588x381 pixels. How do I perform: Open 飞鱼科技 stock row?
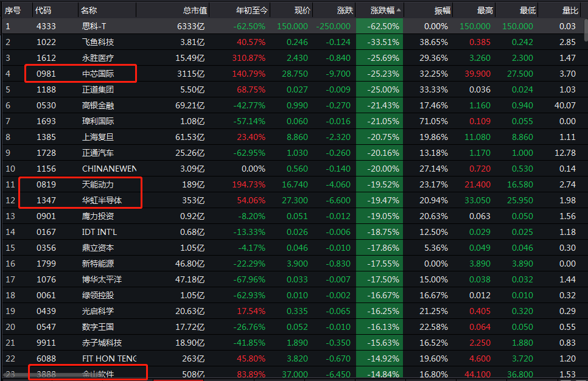pyautogui.click(x=294, y=42)
